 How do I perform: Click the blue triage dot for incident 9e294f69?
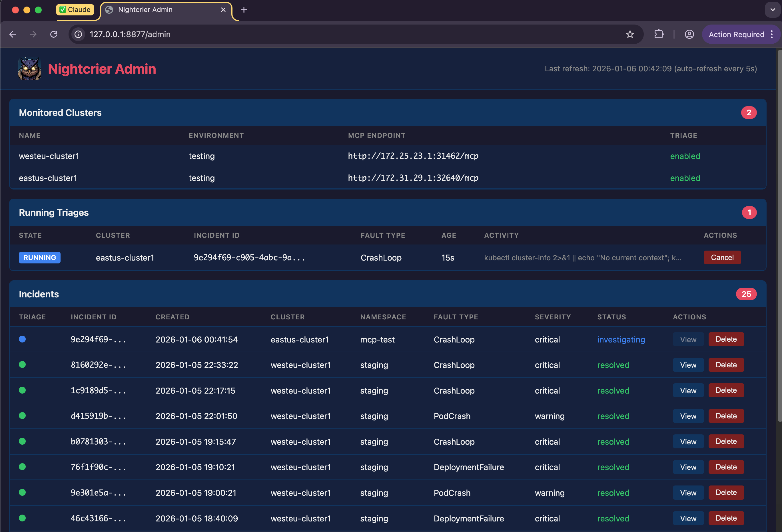[22, 339]
